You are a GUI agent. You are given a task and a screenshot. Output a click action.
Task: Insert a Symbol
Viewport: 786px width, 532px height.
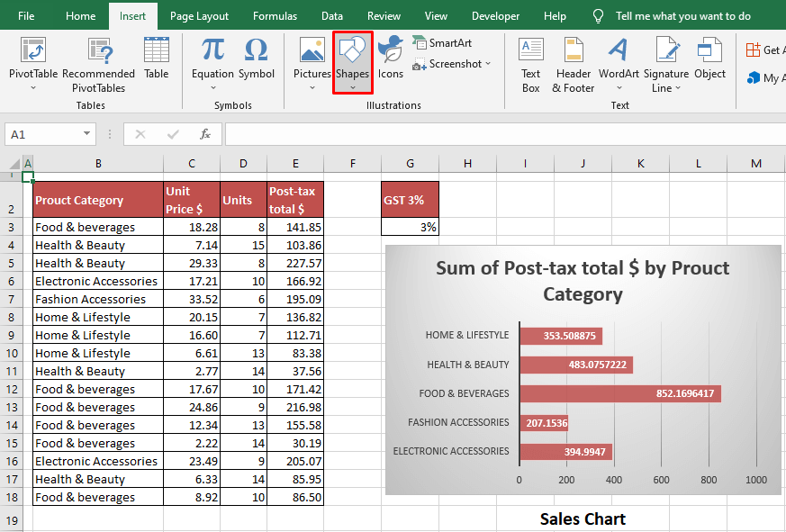256,54
